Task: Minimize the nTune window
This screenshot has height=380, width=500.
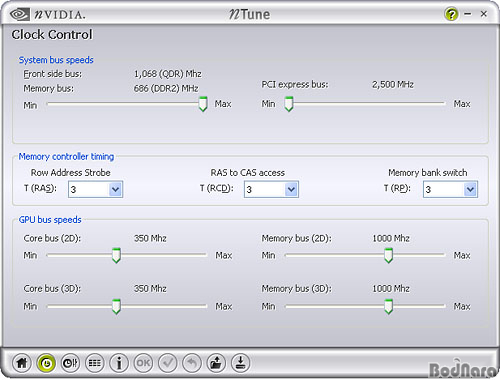Action: 468,14
